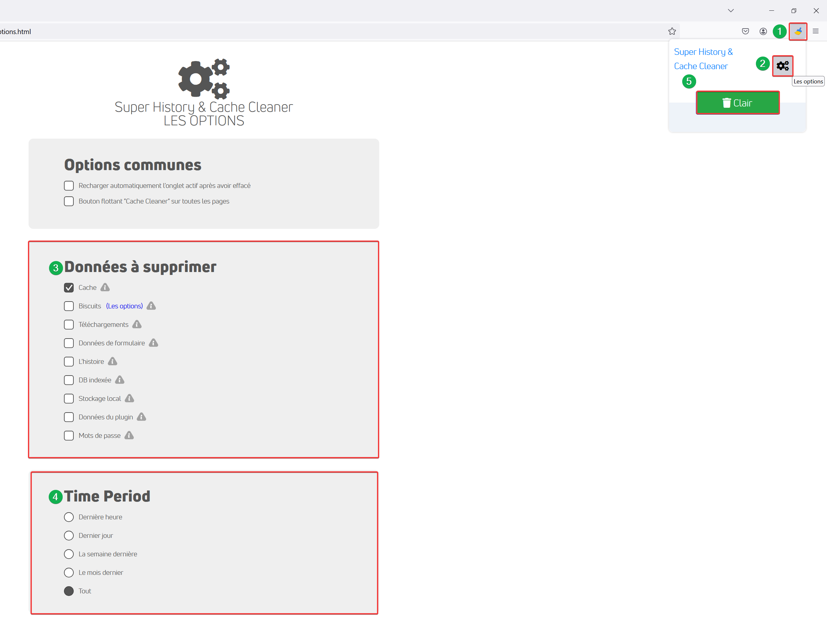Enable floating Cache Cleaner button checkbox
The image size is (827, 644).
[x=69, y=201]
